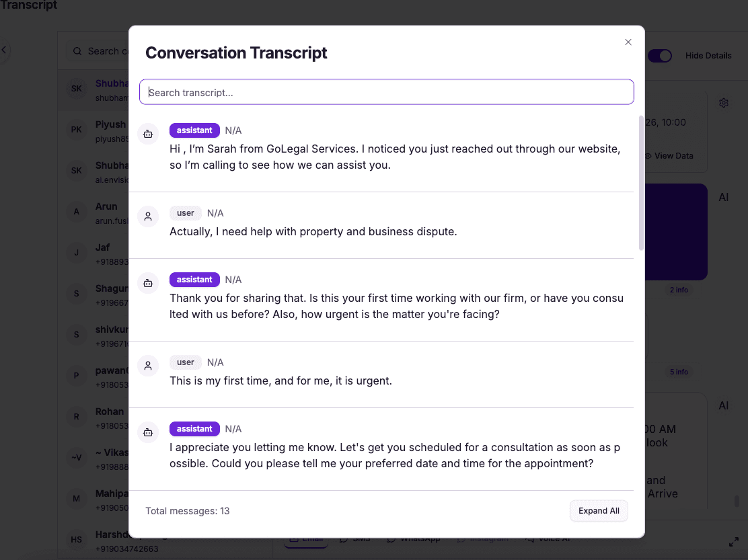Click the transcript modal scrollbar

coord(641,188)
